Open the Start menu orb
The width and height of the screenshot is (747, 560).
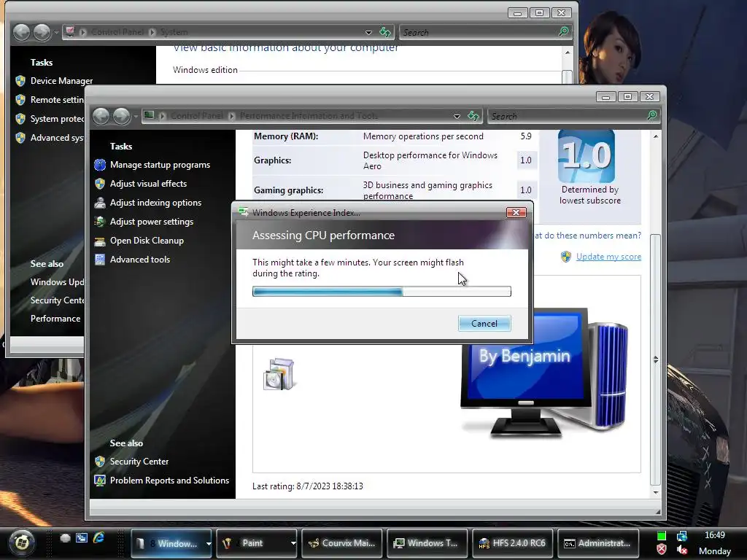21,542
